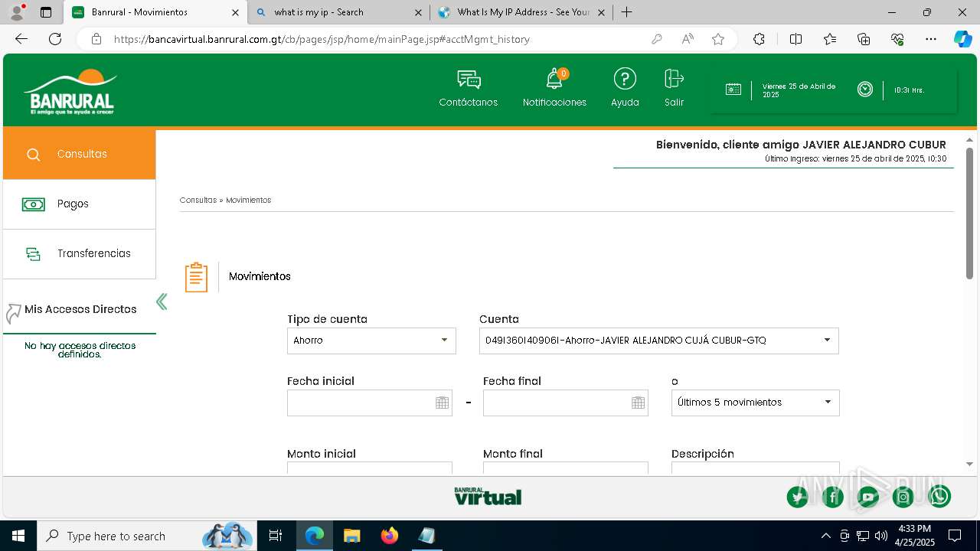Click 'No hay accesos directos definidos' text
The width and height of the screenshot is (980, 551).
click(x=80, y=350)
